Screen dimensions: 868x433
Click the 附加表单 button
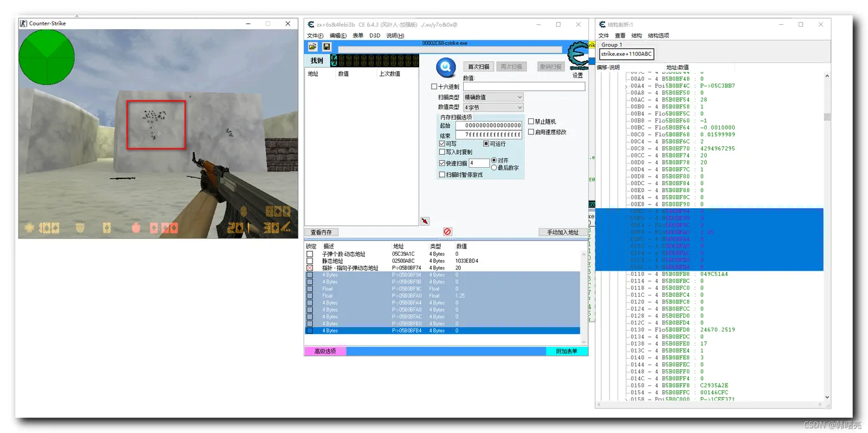pyautogui.click(x=567, y=351)
